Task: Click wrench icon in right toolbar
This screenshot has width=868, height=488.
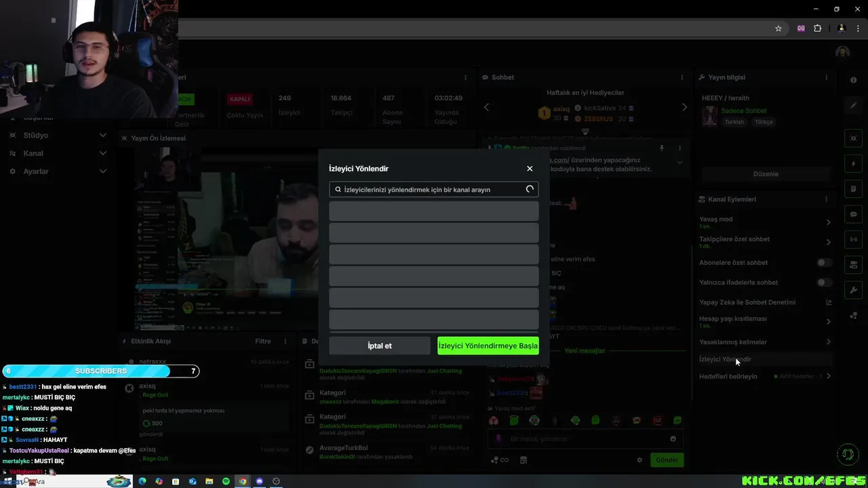Action: click(853, 290)
